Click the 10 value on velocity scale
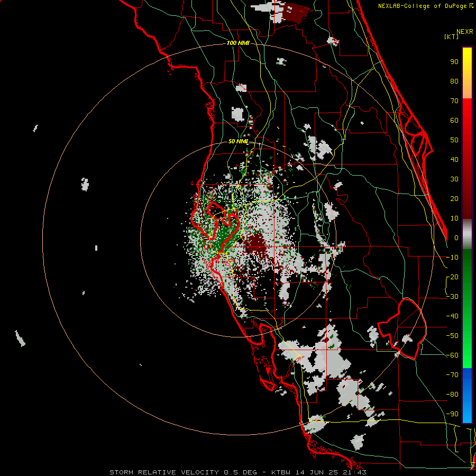This screenshot has width=476, height=476. coord(454,218)
